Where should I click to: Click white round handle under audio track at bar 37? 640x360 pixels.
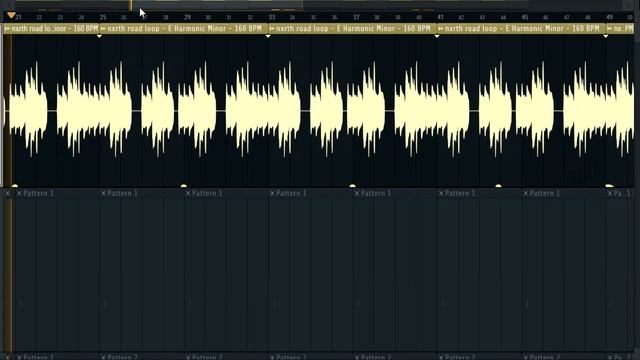point(353,186)
